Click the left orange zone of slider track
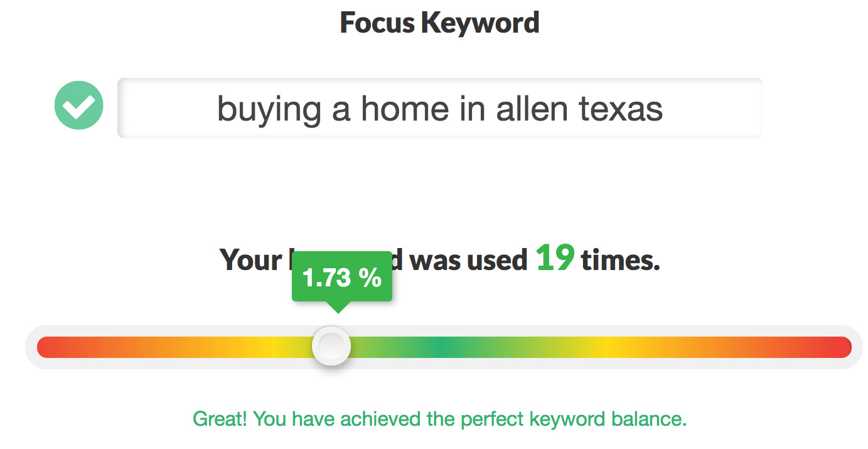Screen dimensions: 868x449 157,347
